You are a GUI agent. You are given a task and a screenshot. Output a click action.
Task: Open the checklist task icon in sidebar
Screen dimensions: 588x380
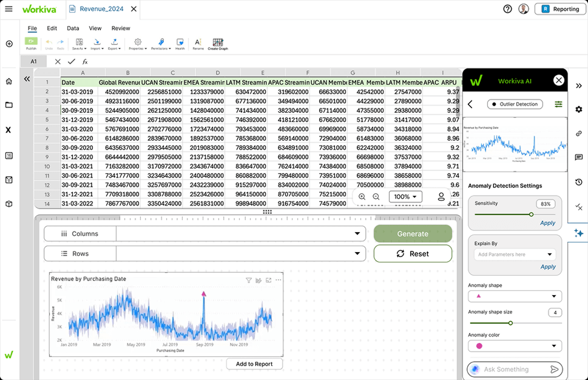[x=9, y=180]
